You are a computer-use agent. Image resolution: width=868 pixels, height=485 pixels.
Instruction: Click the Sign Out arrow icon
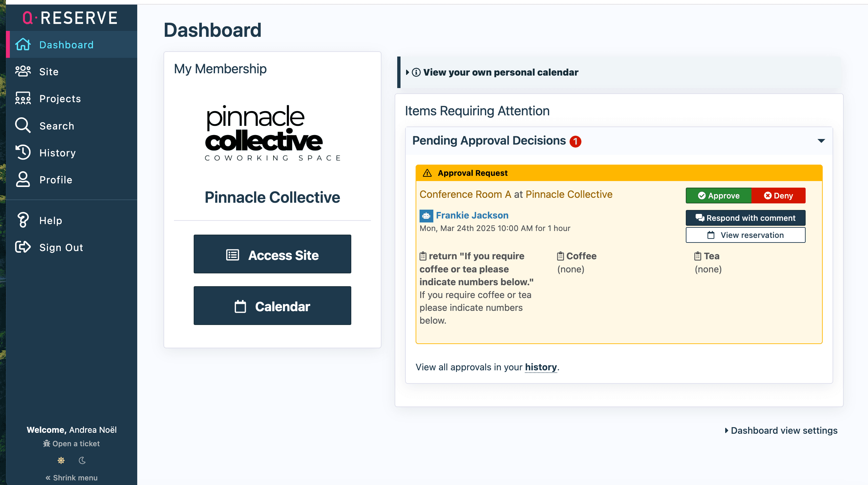tap(23, 247)
